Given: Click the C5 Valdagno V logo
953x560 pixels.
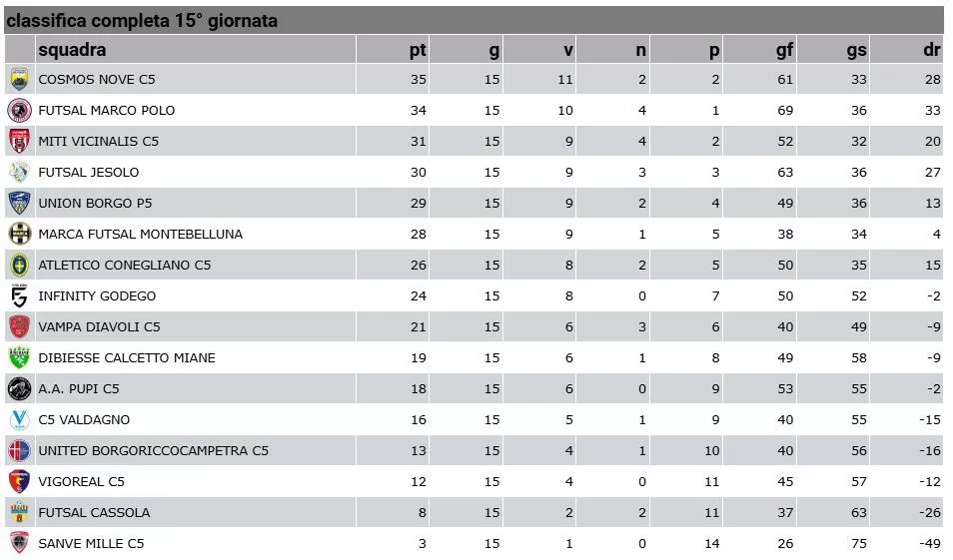Looking at the screenshot, I should [x=19, y=419].
